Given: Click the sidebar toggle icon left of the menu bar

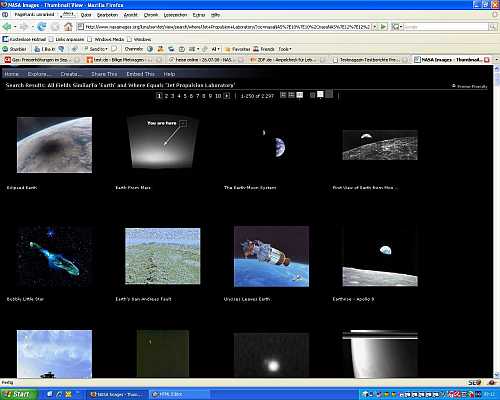Looking at the screenshot, I should tap(5, 15).
